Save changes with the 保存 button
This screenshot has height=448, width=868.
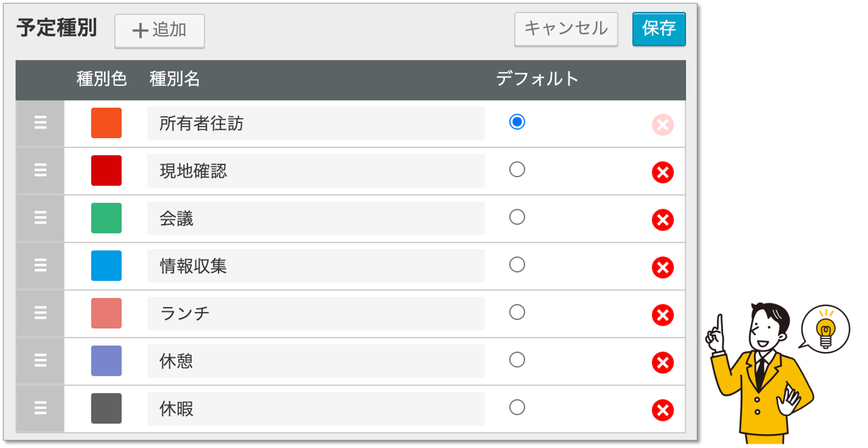click(659, 29)
